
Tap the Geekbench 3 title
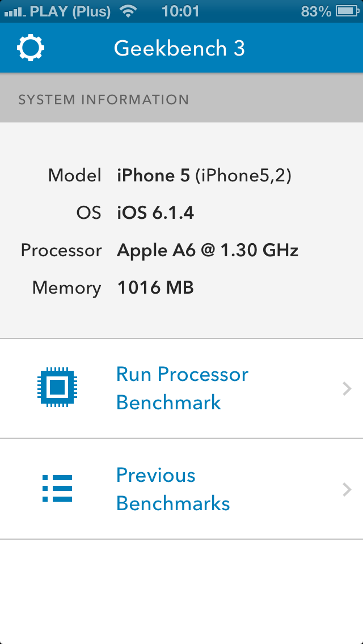(x=179, y=49)
